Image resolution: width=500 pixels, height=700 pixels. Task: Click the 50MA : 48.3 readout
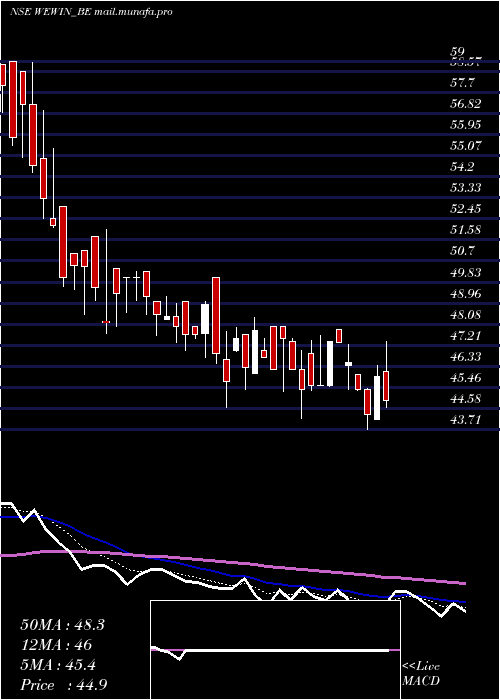62,625
